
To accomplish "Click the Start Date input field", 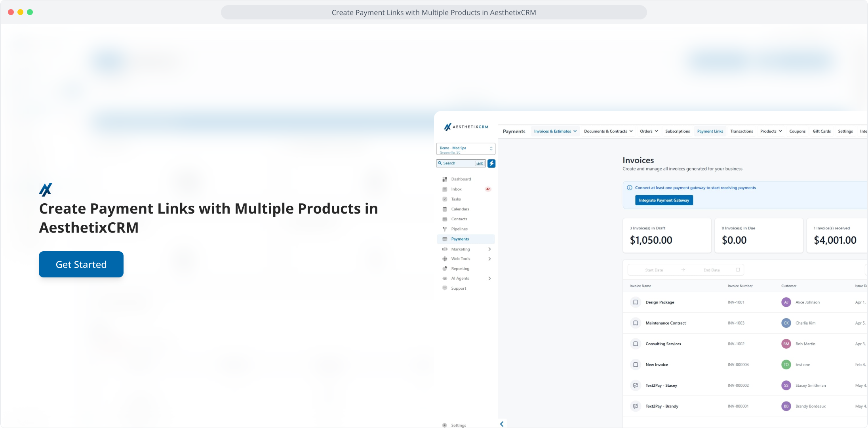I will [654, 270].
